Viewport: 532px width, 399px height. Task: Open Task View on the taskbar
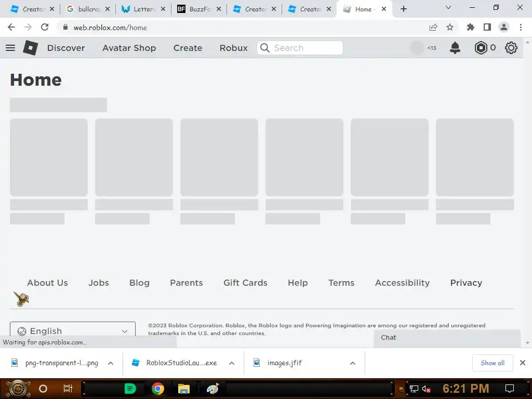68,389
